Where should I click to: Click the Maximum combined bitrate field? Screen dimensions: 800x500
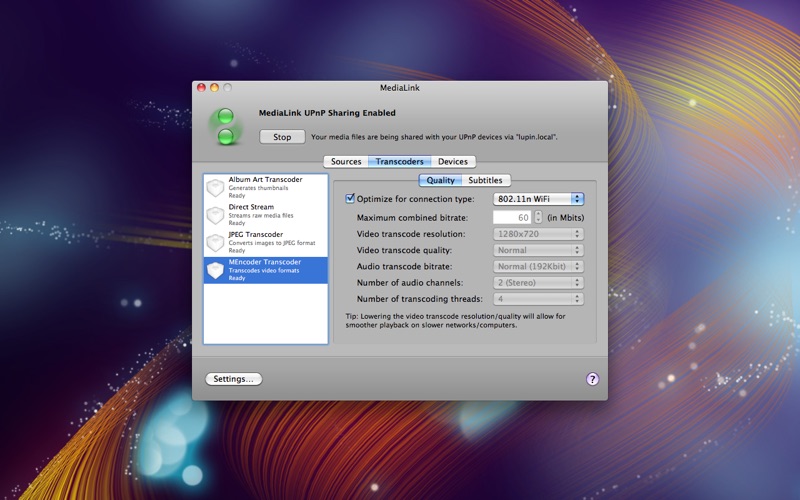click(x=512, y=217)
